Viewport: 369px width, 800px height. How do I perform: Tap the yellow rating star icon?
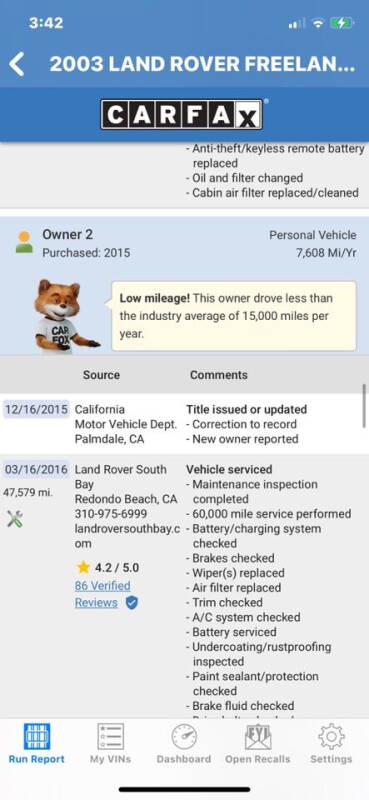[83, 567]
